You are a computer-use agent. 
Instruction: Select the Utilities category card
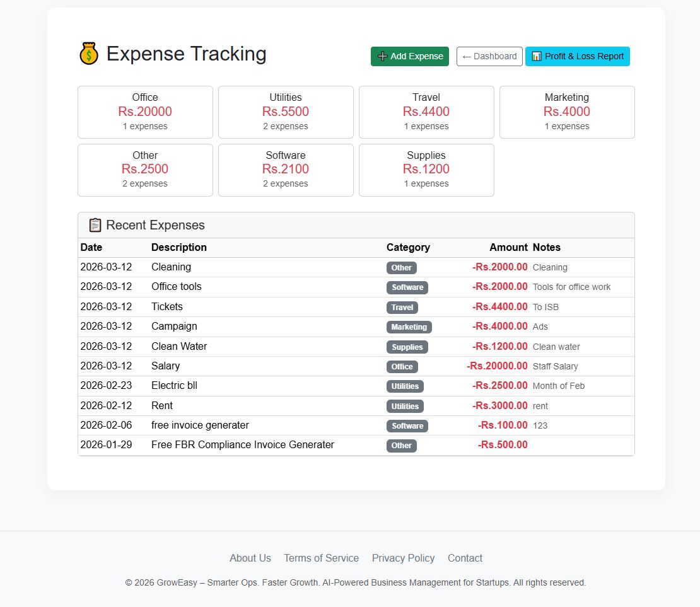286,112
